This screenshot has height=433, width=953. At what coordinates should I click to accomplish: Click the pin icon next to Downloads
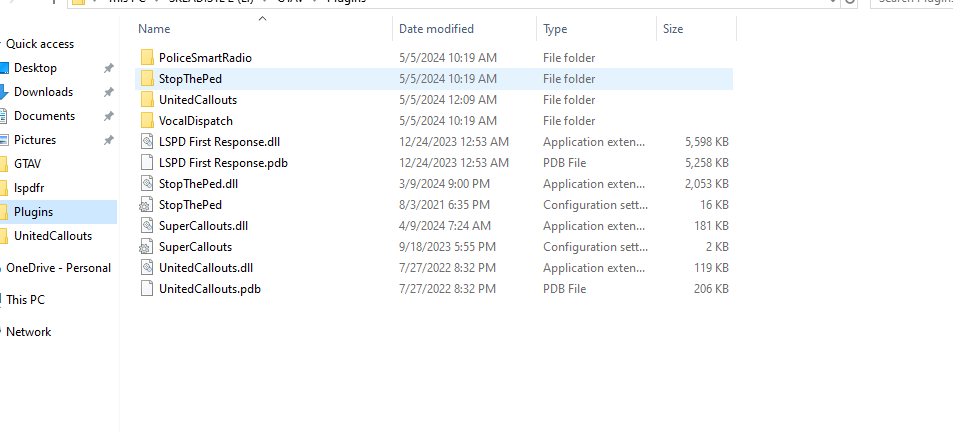tap(108, 92)
